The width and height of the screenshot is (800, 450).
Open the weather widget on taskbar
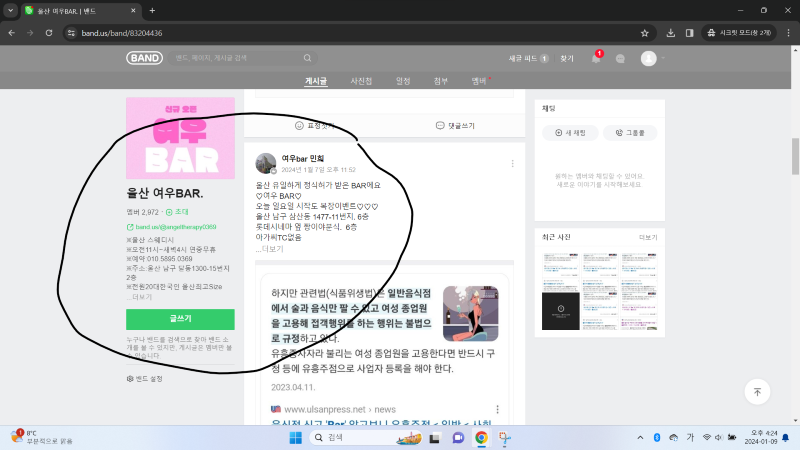42,437
